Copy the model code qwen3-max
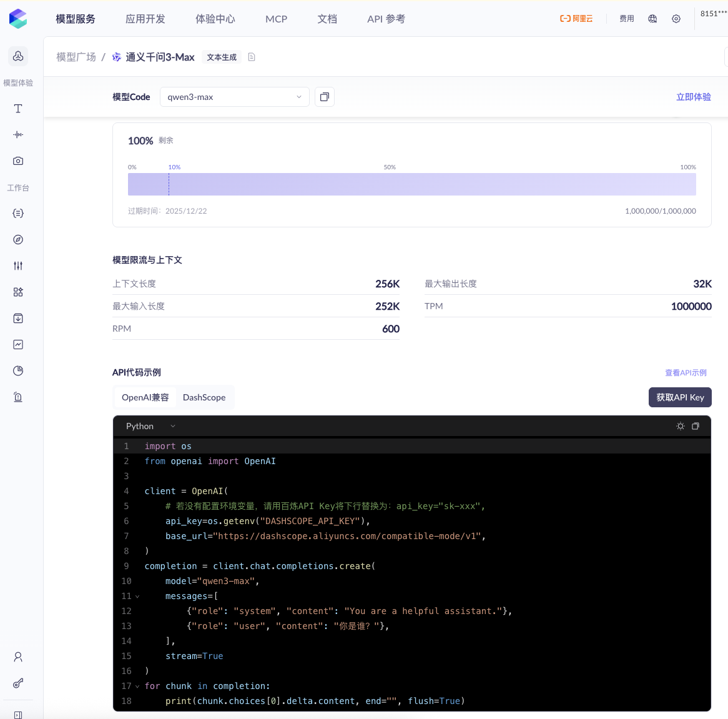 click(325, 97)
